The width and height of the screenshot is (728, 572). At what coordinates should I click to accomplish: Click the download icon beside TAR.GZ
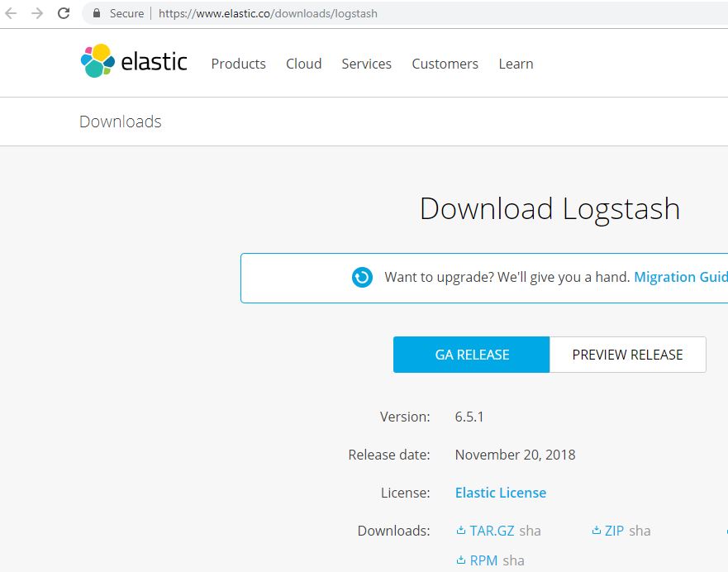[x=461, y=530]
